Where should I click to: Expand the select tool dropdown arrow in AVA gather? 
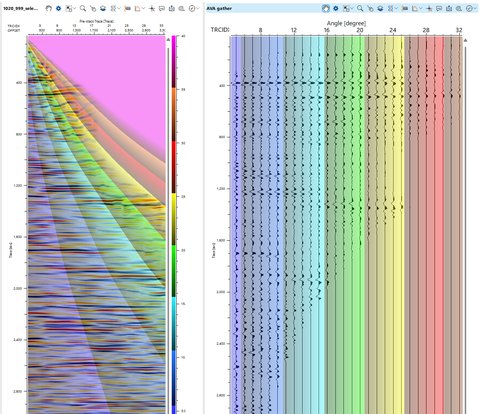pyautogui.click(x=351, y=9)
